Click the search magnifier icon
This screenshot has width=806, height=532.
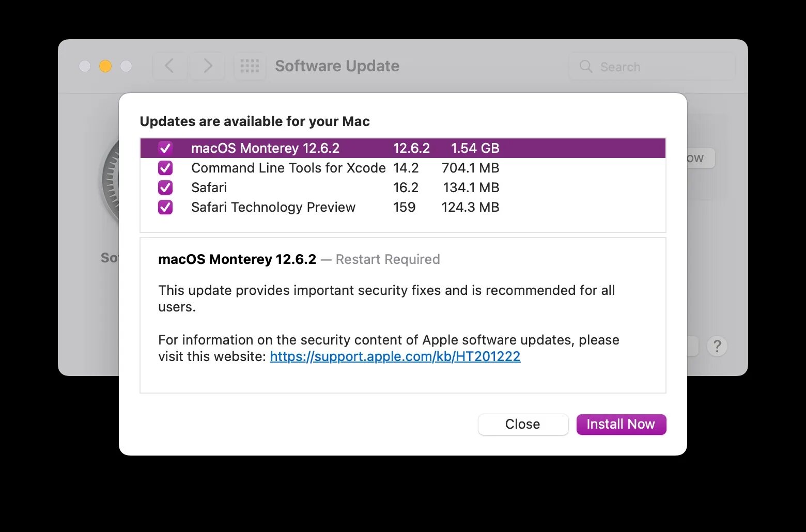click(586, 67)
